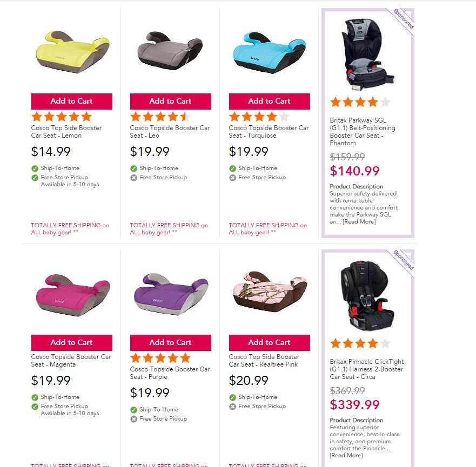
Task: Click Ship-To-Home checkmark icon for Lemon seat
Action: point(35,168)
